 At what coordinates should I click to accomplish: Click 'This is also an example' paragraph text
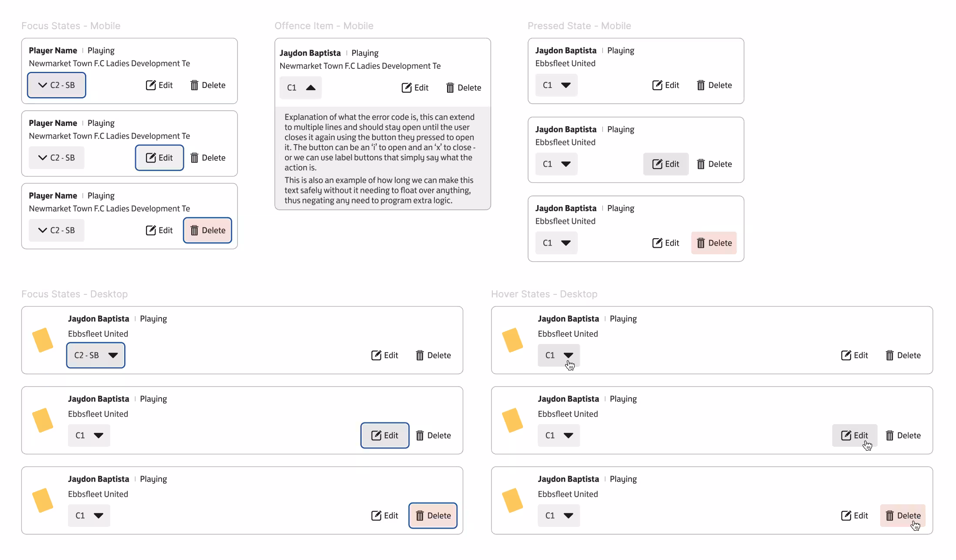tap(379, 190)
